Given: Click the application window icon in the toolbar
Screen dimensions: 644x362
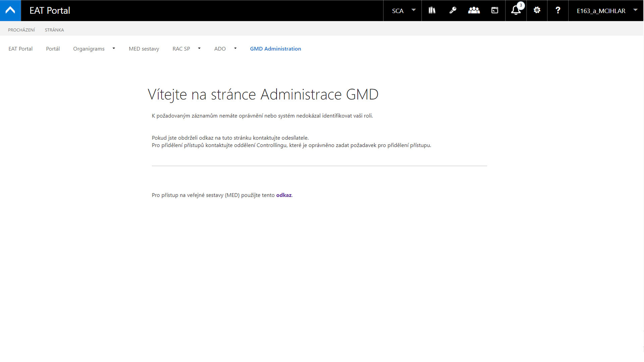Looking at the screenshot, I should pos(495,10).
